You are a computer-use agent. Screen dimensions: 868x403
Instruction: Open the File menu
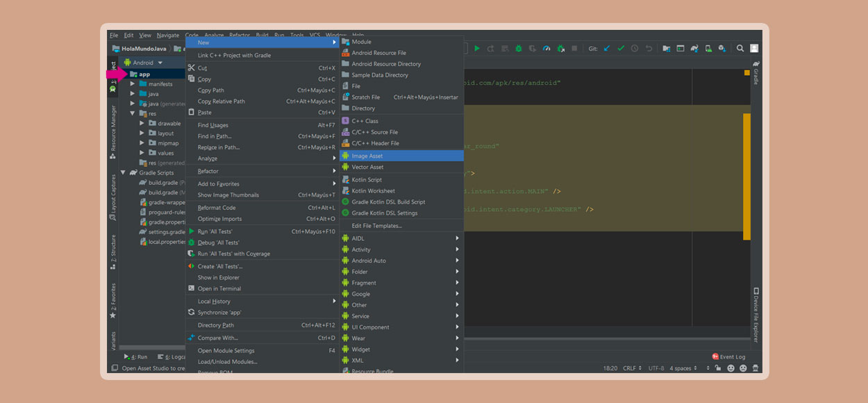pyautogui.click(x=114, y=35)
